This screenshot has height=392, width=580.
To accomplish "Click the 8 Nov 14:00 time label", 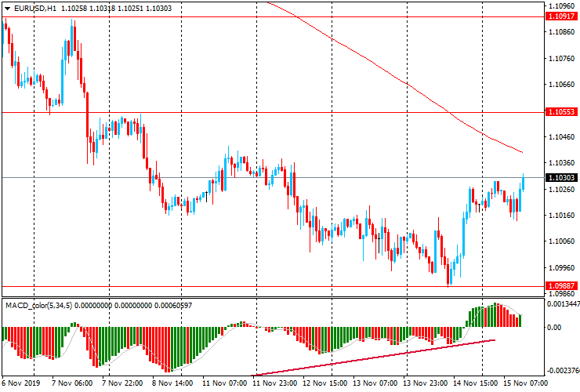I will (x=172, y=384).
